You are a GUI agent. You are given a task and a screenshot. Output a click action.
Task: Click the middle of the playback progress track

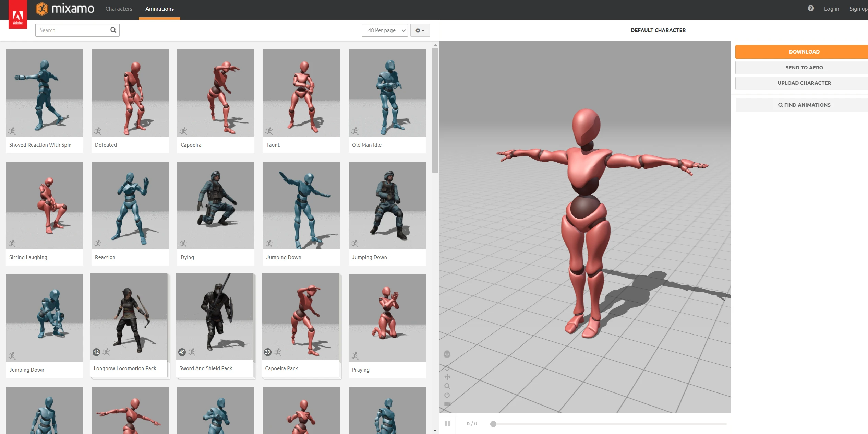point(610,424)
